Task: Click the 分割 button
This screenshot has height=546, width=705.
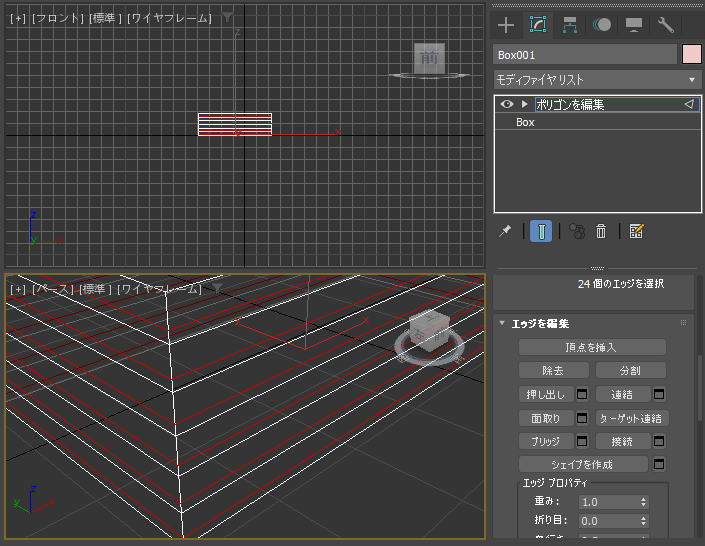Action: [x=630, y=371]
